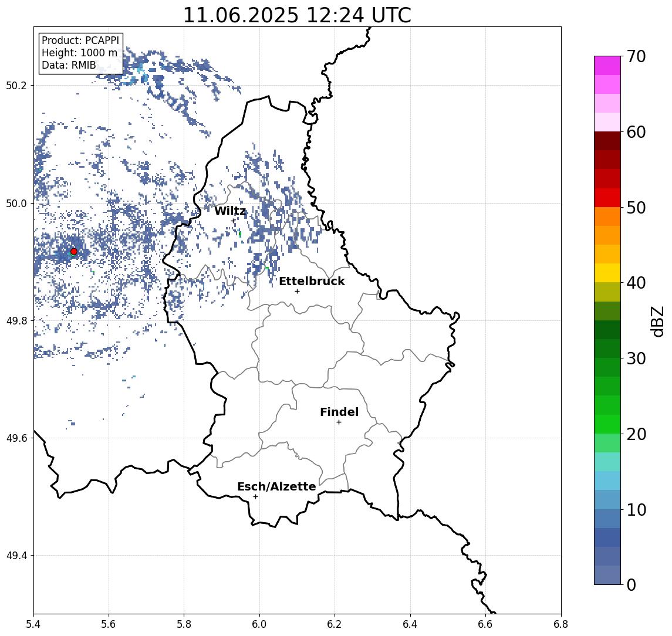Click the colorbar tick label 60
Viewport: 672px width, 636px height.
(x=636, y=132)
